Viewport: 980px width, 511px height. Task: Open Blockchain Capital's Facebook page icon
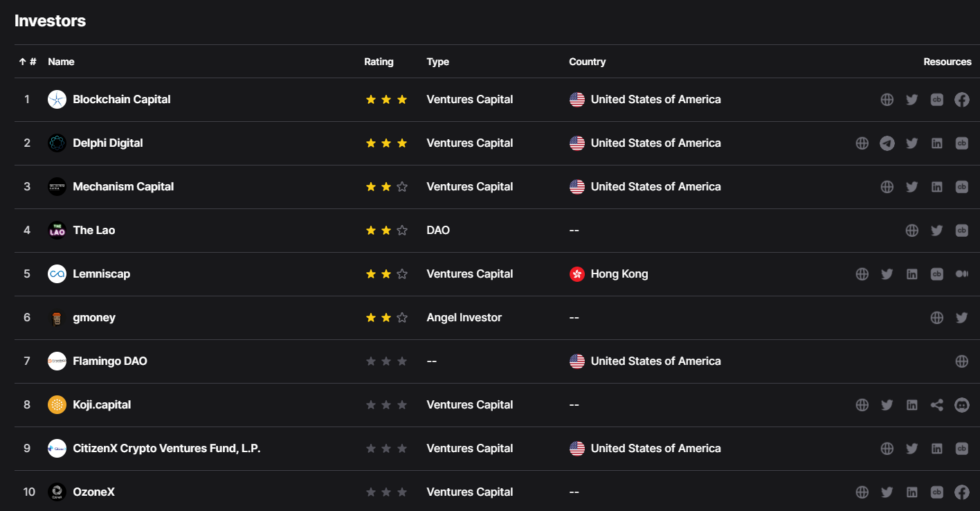pos(961,100)
